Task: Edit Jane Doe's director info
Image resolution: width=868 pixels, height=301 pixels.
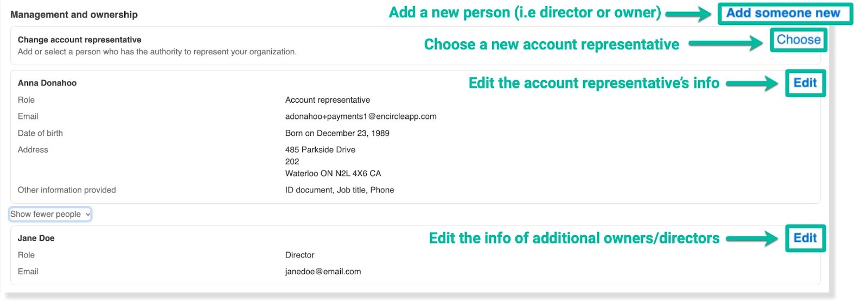Action: (x=805, y=238)
